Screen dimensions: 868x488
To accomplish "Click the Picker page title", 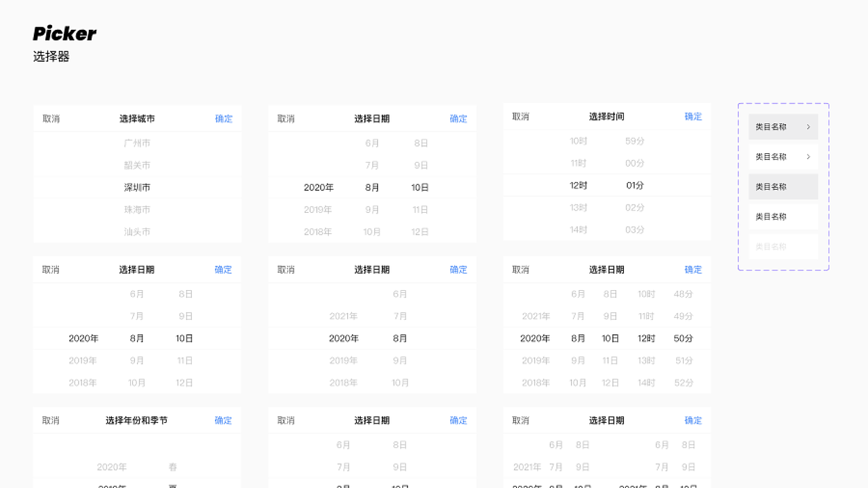I will click(x=64, y=33).
